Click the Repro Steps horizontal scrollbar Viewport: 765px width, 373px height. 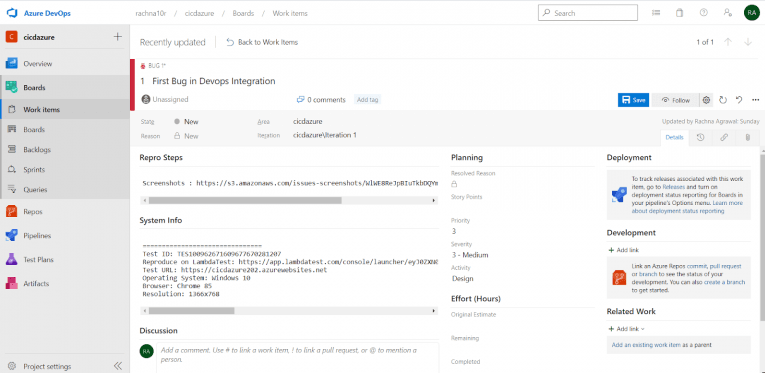click(x=245, y=200)
